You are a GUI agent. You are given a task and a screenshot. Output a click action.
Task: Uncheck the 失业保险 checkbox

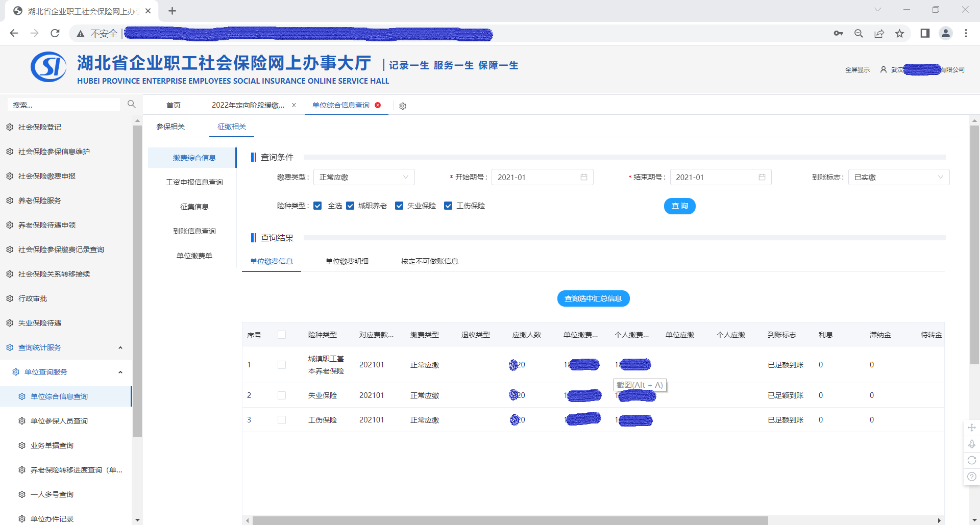click(399, 206)
